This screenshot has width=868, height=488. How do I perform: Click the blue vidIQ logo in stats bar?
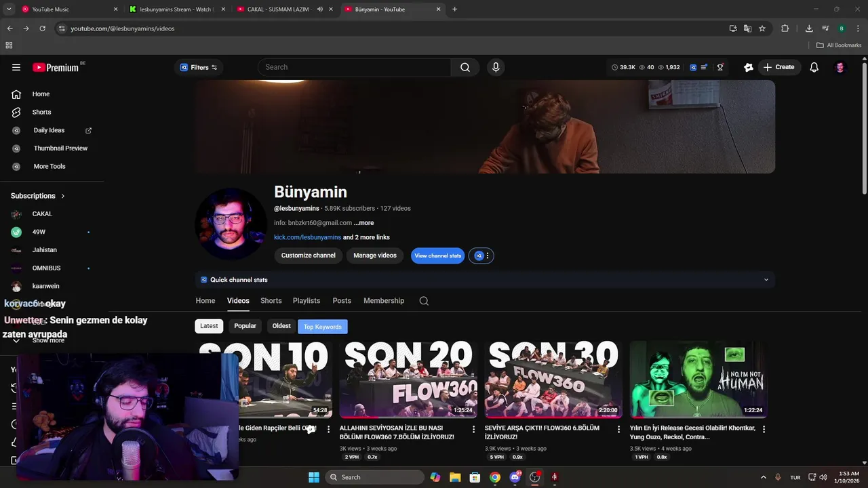click(x=693, y=67)
